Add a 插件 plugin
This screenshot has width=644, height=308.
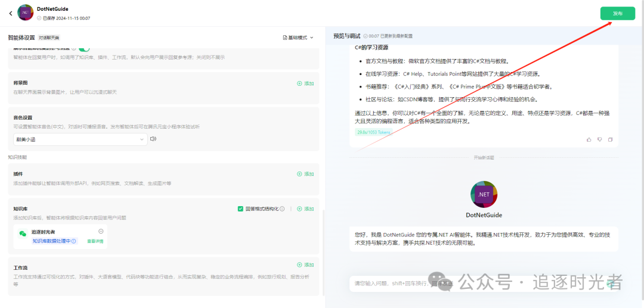click(305, 175)
